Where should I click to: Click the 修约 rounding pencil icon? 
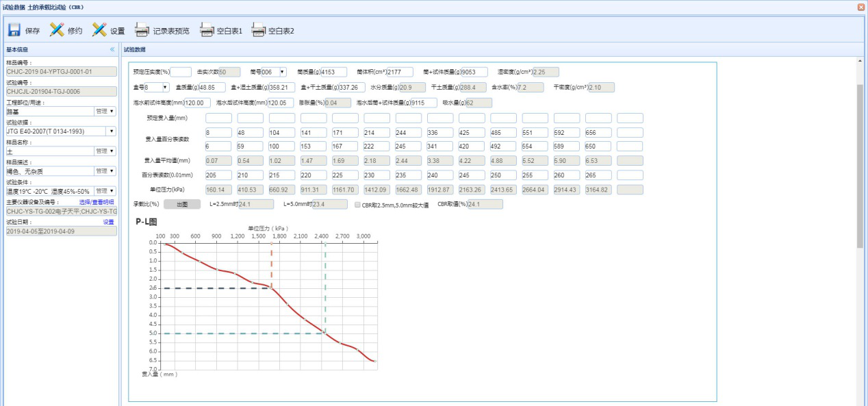(x=58, y=30)
